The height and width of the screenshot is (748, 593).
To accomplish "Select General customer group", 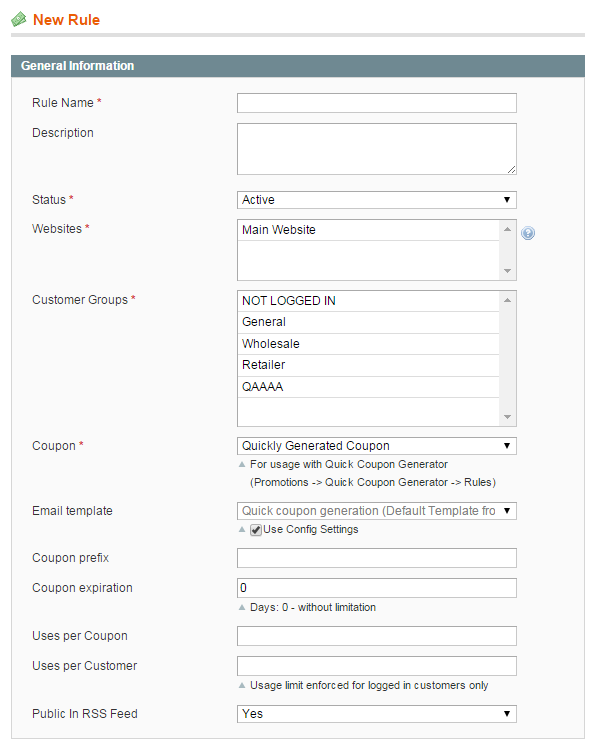I will [368, 322].
